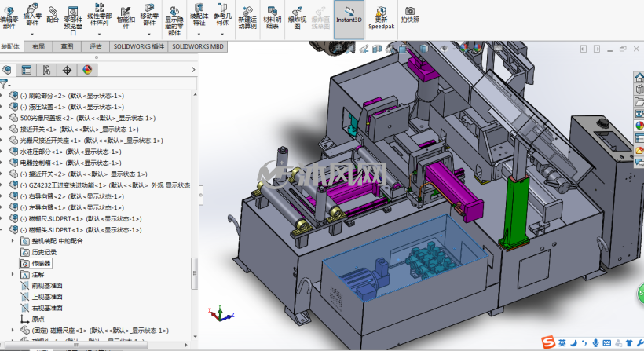
Task: Open the 材料明细表 bill of materials
Action: [272, 17]
